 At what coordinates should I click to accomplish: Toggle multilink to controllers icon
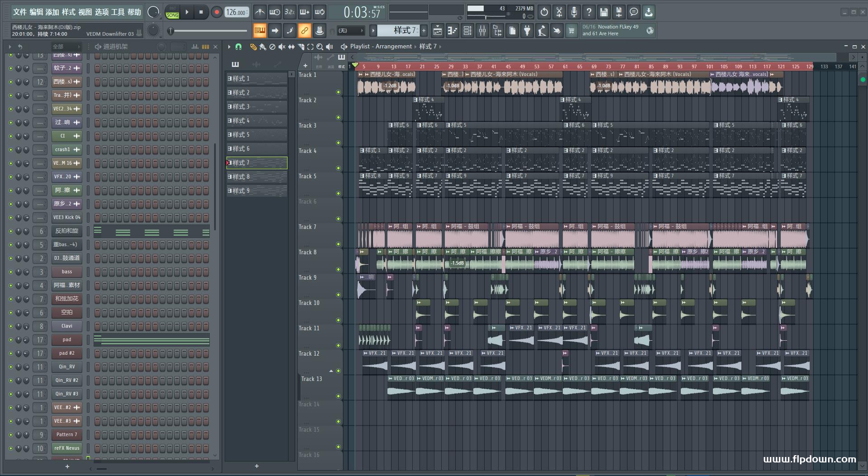tap(304, 31)
